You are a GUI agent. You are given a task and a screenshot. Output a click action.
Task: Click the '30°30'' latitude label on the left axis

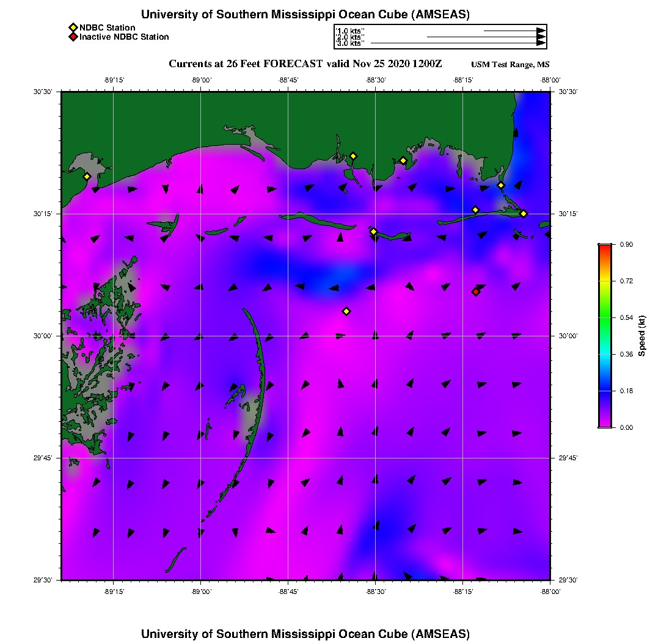tap(43, 92)
